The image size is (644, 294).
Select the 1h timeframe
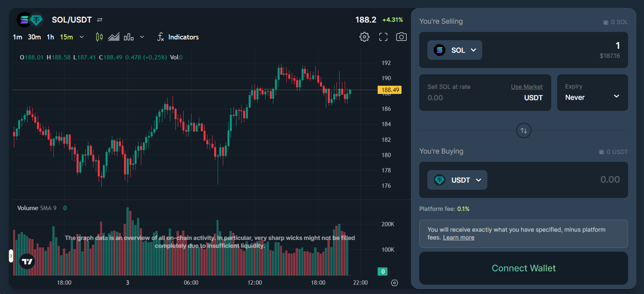point(50,37)
